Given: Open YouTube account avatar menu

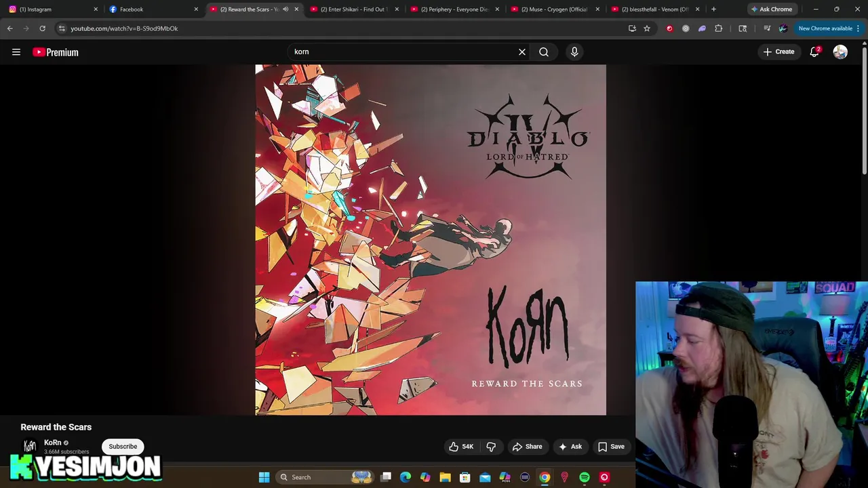Looking at the screenshot, I should tap(840, 52).
